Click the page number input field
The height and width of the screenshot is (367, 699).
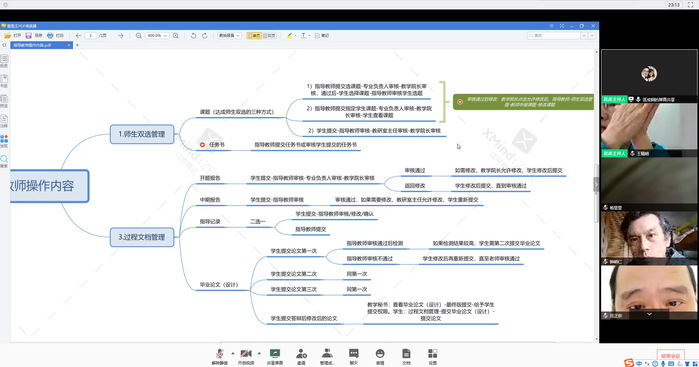[90, 35]
